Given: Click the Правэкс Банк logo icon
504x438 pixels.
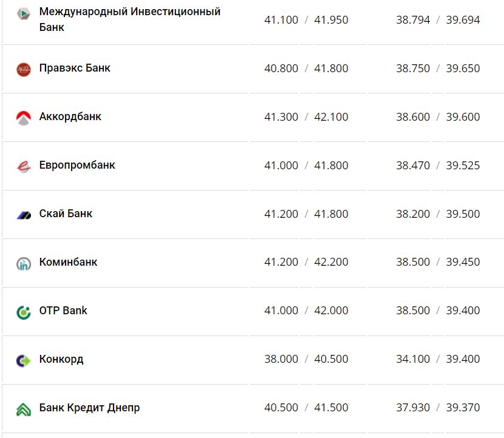Looking at the screenshot, I should tap(24, 69).
